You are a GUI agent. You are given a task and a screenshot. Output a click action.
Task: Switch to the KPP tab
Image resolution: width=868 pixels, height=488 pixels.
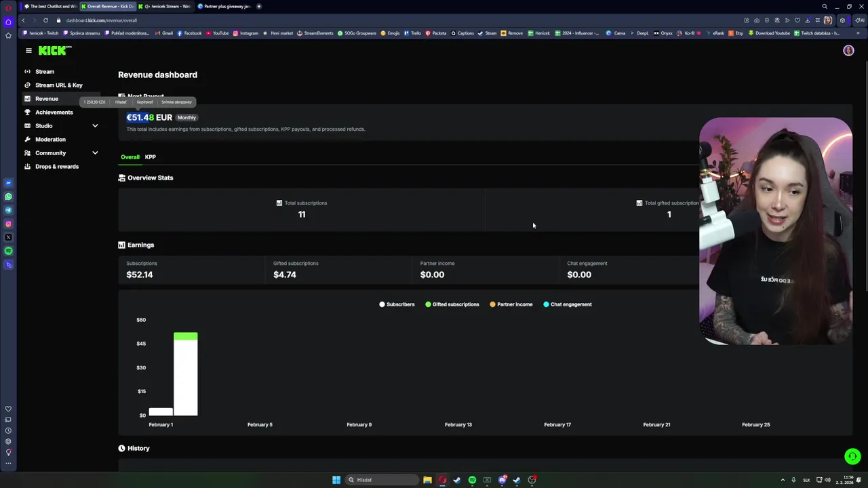pyautogui.click(x=150, y=157)
